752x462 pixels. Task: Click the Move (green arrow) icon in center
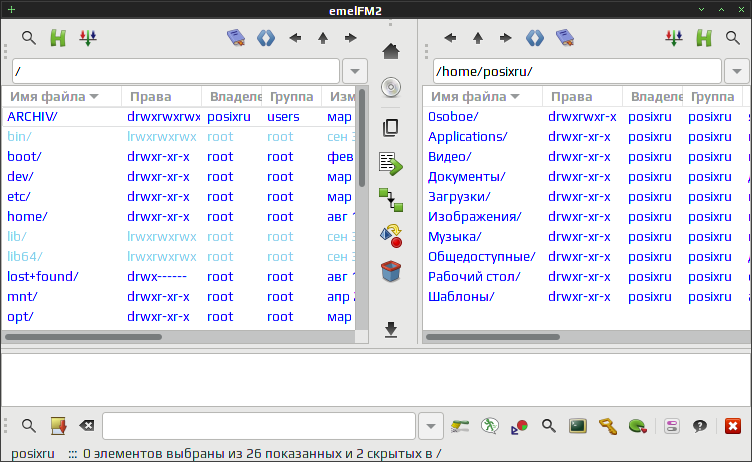pos(391,164)
